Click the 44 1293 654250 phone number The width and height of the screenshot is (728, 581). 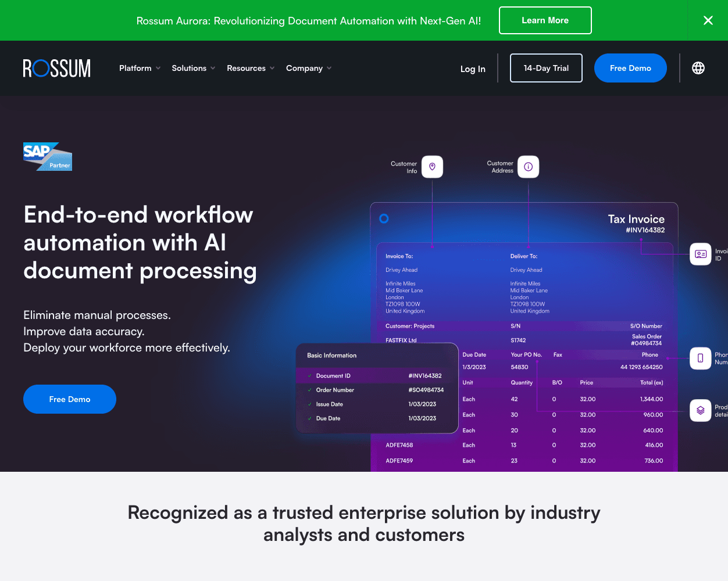(641, 367)
